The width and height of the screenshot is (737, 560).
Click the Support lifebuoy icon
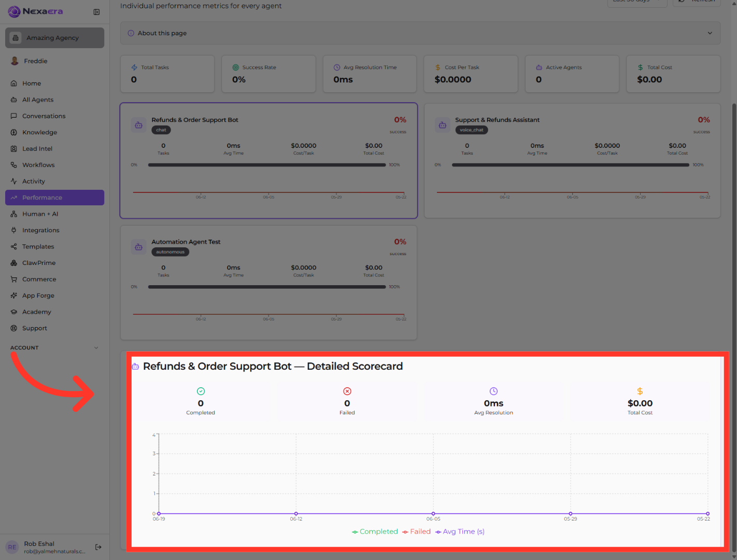click(14, 328)
